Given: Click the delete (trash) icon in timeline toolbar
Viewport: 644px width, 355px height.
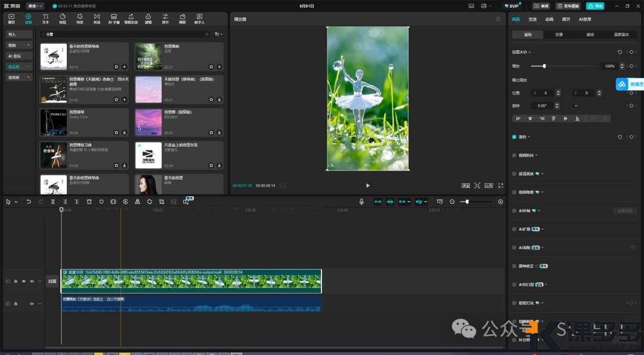Looking at the screenshot, I should coord(89,202).
